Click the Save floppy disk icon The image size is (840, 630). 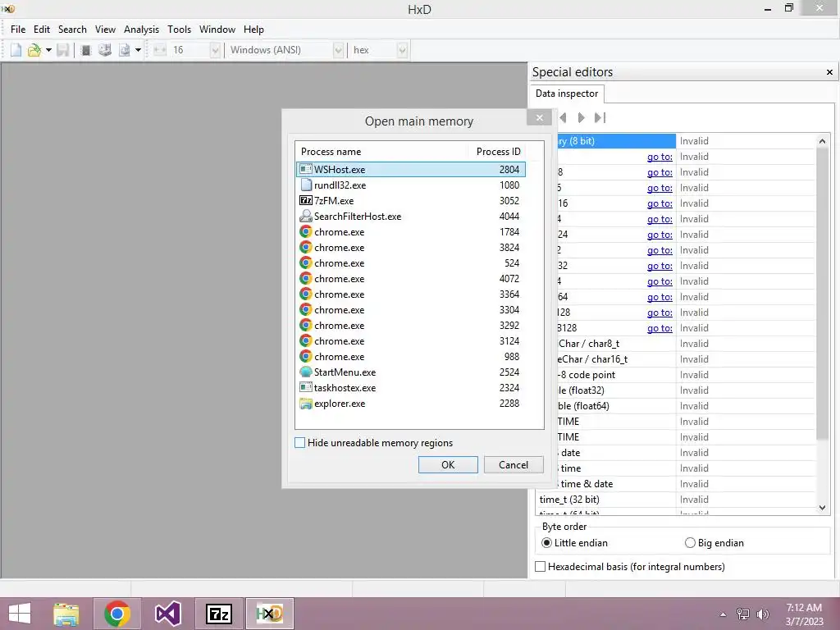pos(62,50)
